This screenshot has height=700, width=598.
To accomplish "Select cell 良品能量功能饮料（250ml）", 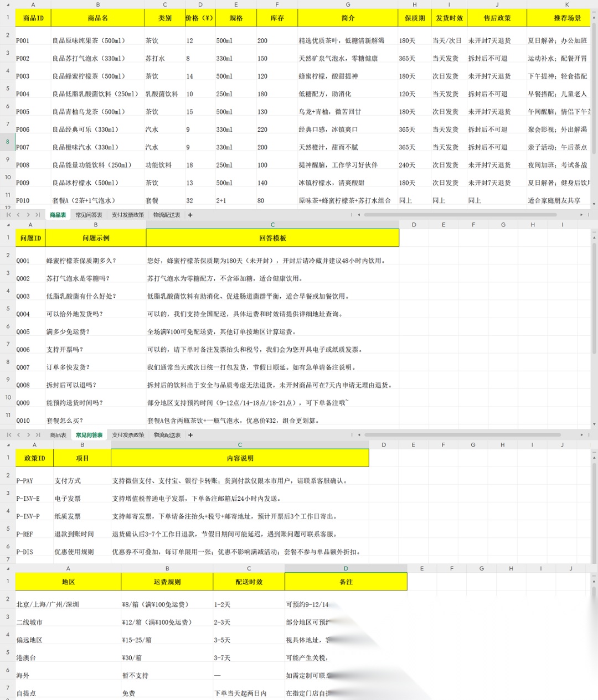I will click(x=97, y=160).
